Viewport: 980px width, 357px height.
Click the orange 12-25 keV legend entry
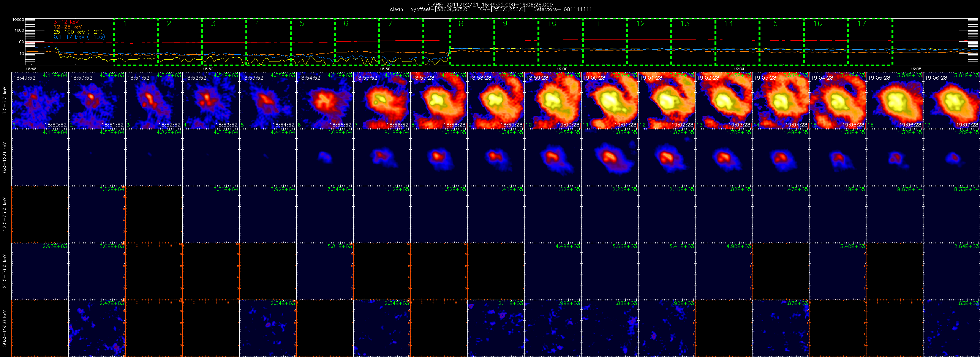point(68,27)
